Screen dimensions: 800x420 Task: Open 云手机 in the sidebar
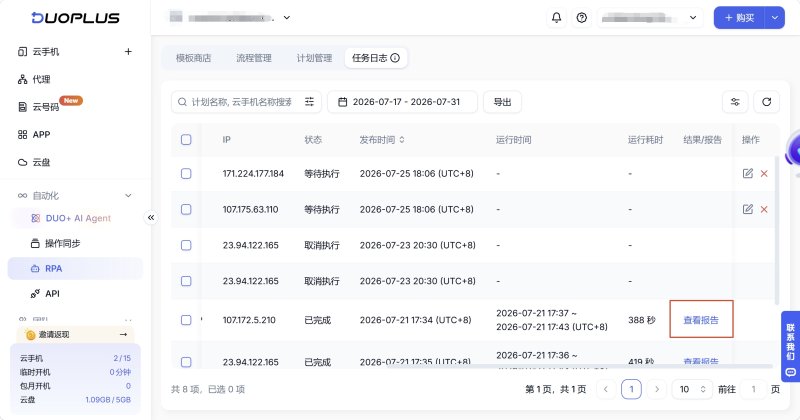click(x=46, y=52)
